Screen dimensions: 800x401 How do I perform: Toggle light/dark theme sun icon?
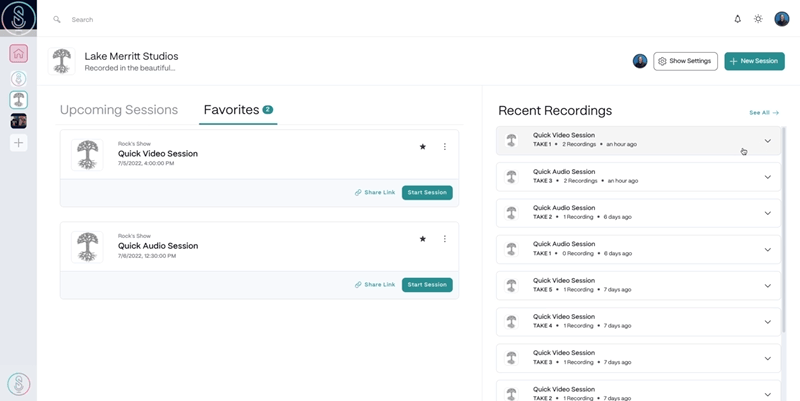coord(758,19)
